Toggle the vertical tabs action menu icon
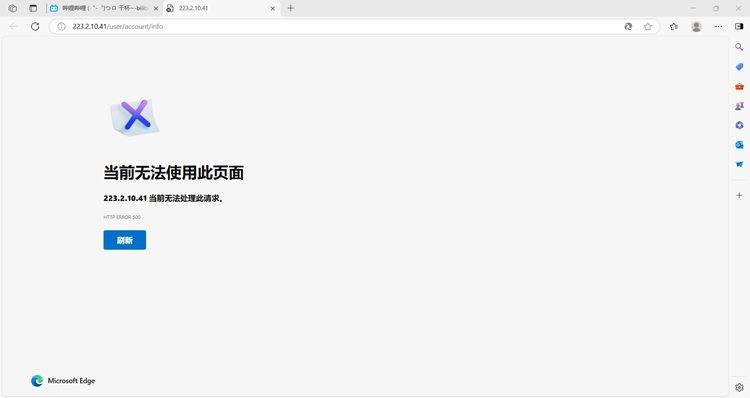 click(x=33, y=8)
